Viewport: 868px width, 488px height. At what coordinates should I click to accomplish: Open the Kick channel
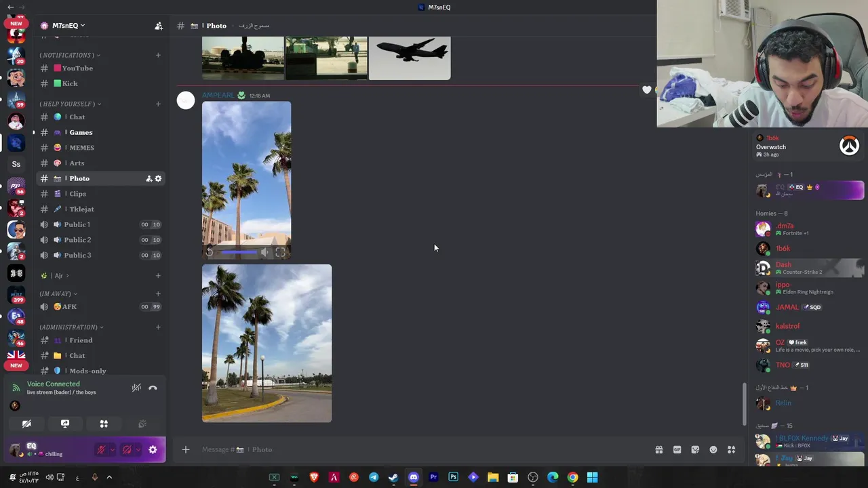click(x=100, y=83)
